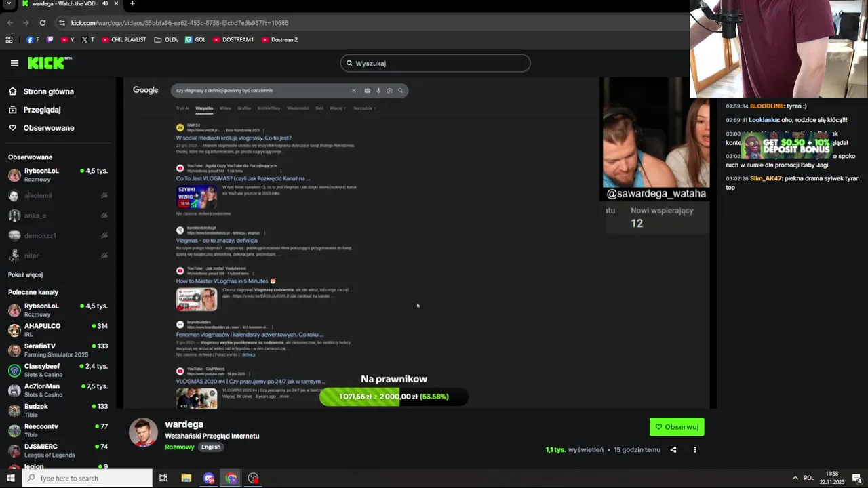Click the Windows taskbar search box
Screen dimensions: 868x488
[87, 478]
